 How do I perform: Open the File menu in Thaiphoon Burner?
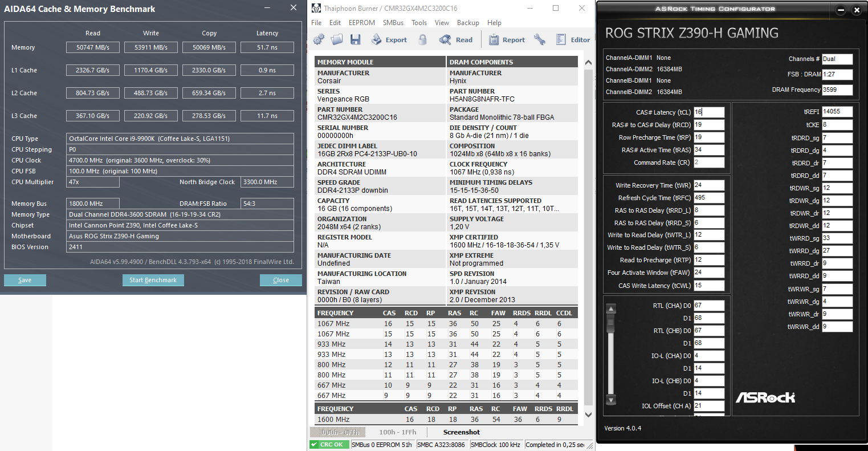[x=316, y=23]
